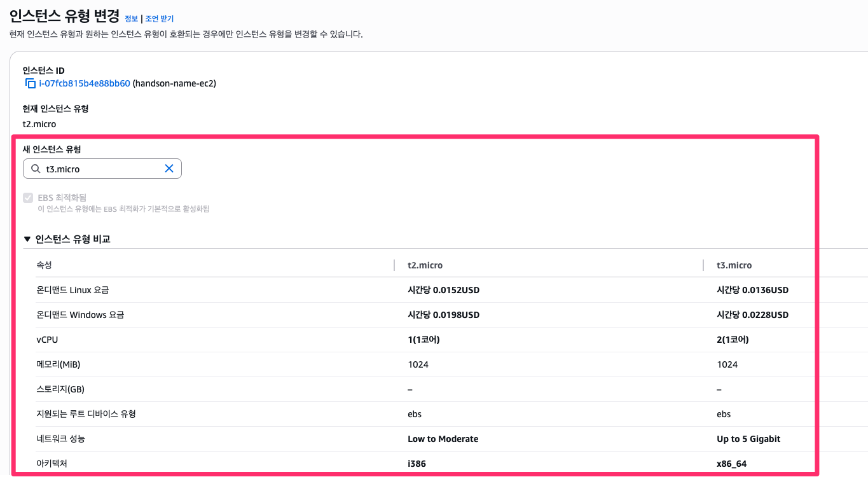Open instance link i-07fcb815b4e88bb60
Viewport: 868px width, 477px height.
(x=85, y=83)
